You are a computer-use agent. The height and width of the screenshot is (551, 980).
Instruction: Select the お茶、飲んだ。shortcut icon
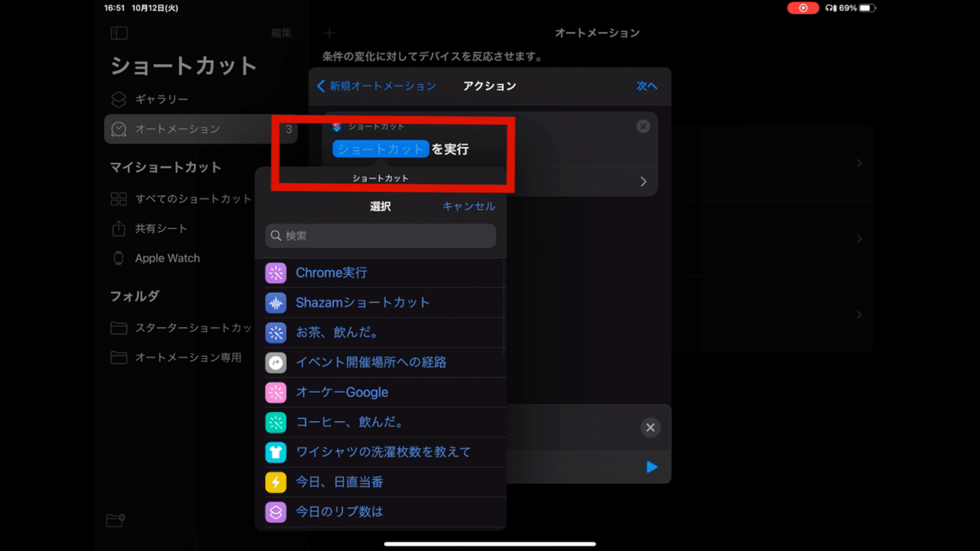tap(275, 332)
